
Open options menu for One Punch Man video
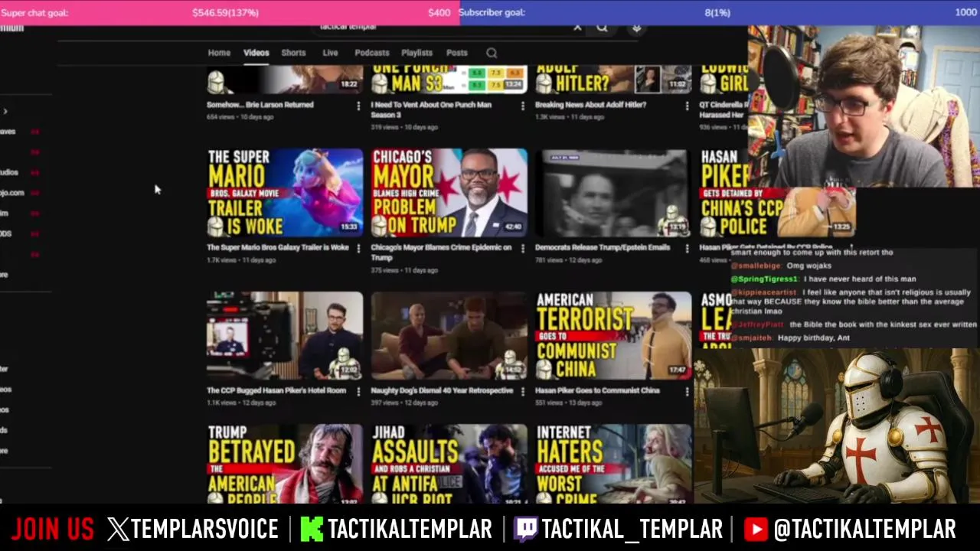coord(522,106)
